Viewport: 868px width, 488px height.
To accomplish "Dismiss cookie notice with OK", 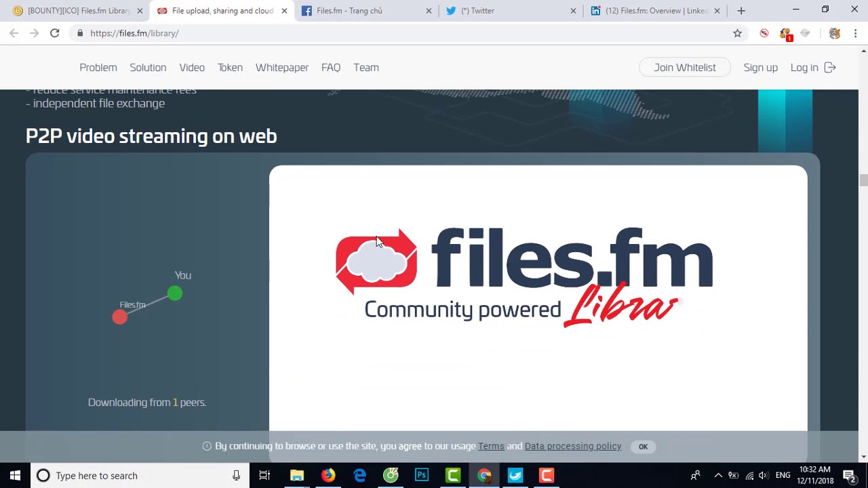I will [x=643, y=447].
